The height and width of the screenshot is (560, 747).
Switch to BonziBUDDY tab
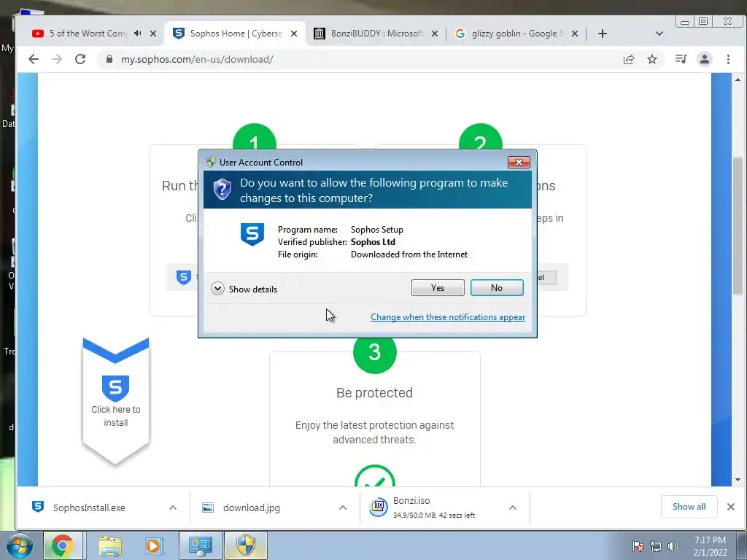376,34
